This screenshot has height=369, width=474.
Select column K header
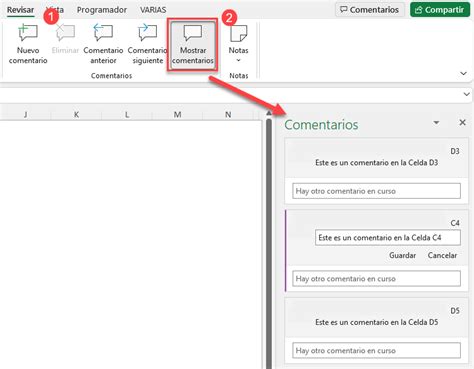(76, 115)
